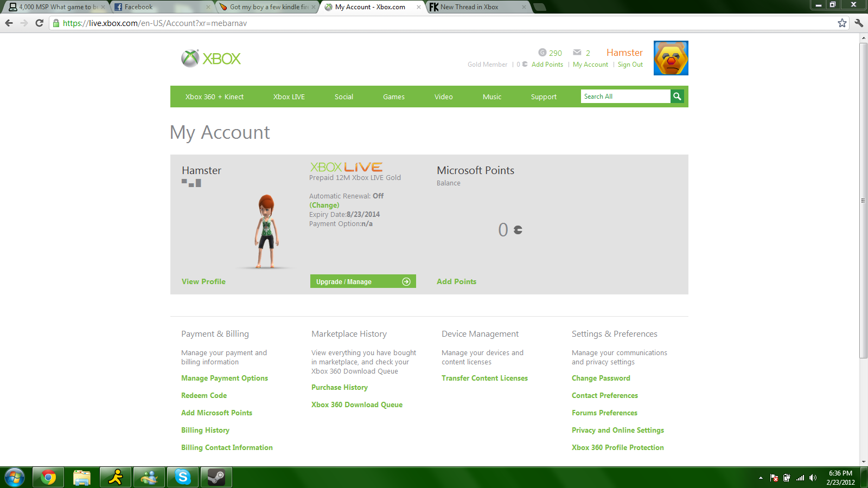Open the Action Center flag in tray

pyautogui.click(x=774, y=478)
